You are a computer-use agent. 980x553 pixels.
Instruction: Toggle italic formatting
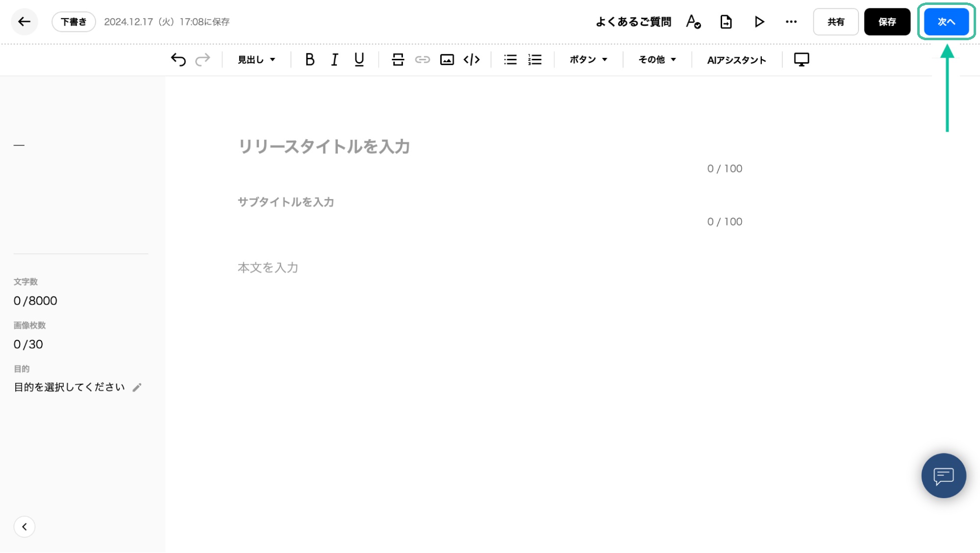(x=334, y=60)
